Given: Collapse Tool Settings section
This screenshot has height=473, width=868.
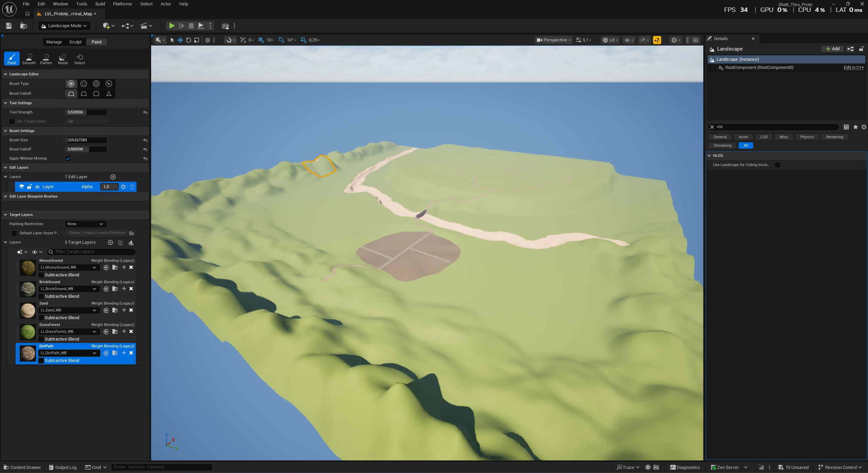Looking at the screenshot, I should (x=5, y=103).
